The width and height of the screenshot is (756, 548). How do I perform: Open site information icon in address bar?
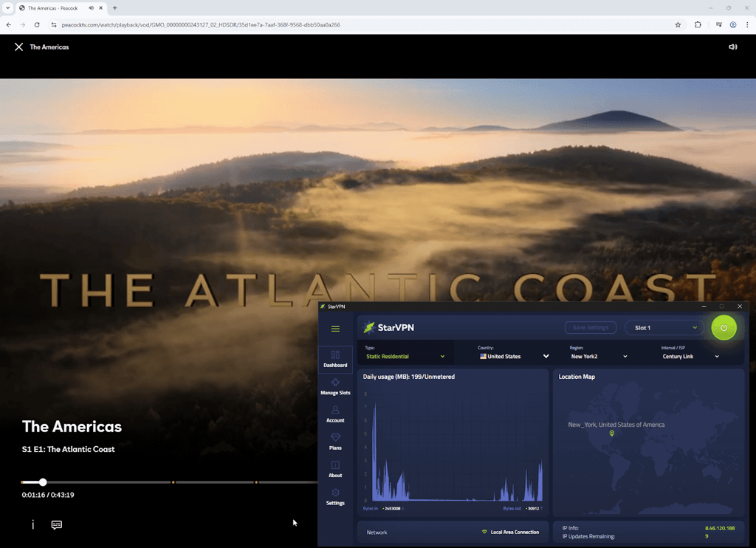[53, 24]
